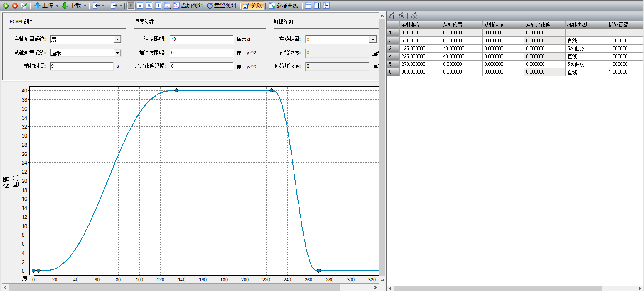The width and height of the screenshot is (644, 291).
Task: Toggle the V velocity curve view
Action: 140,6
